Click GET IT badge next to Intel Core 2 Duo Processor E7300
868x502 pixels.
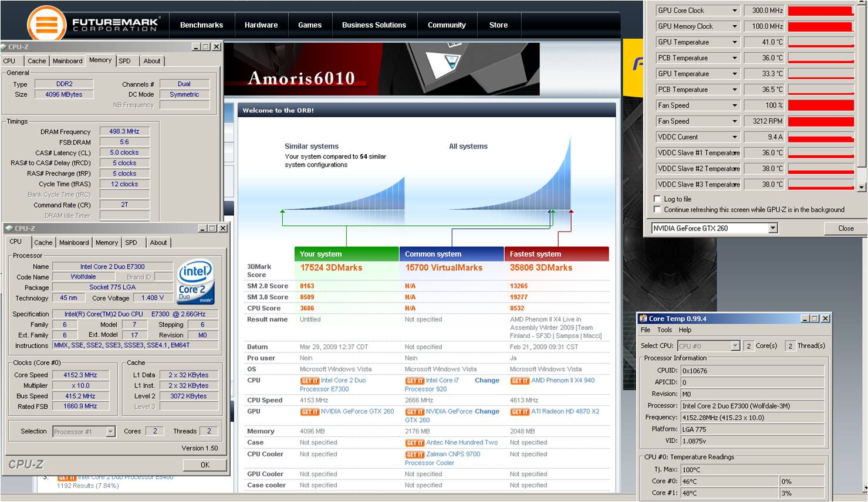pyautogui.click(x=309, y=381)
